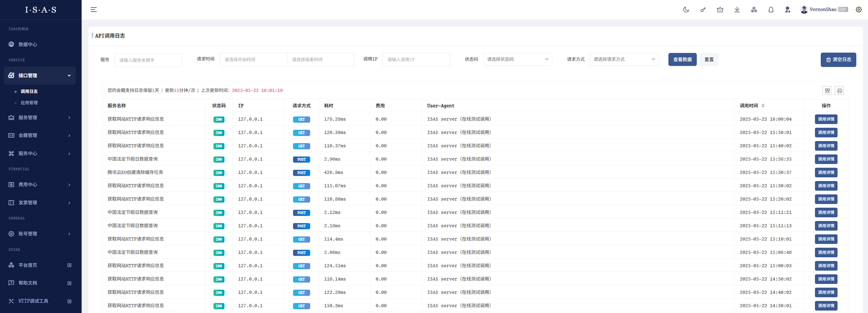The height and width of the screenshot is (313, 868).
Task: Click the 查看数据 button
Action: [x=682, y=60]
